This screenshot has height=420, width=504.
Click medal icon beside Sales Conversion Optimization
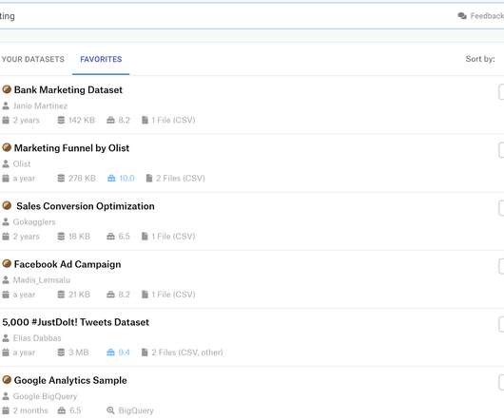[x=7, y=205]
